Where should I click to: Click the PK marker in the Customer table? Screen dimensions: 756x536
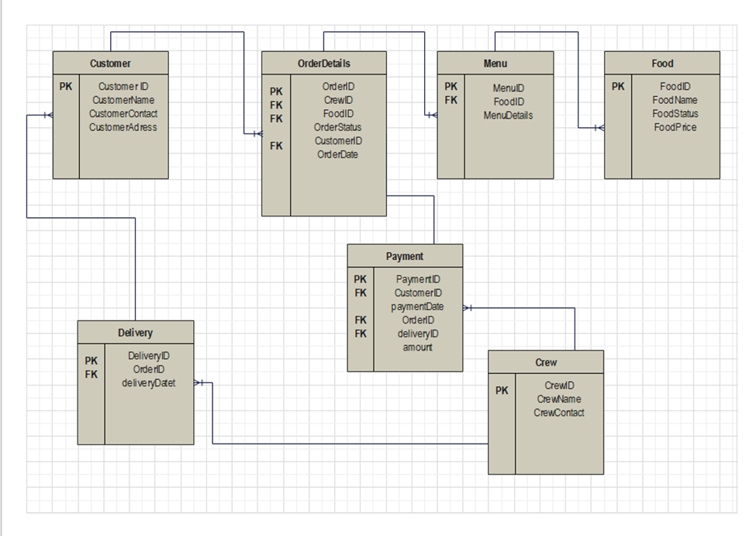(x=65, y=87)
